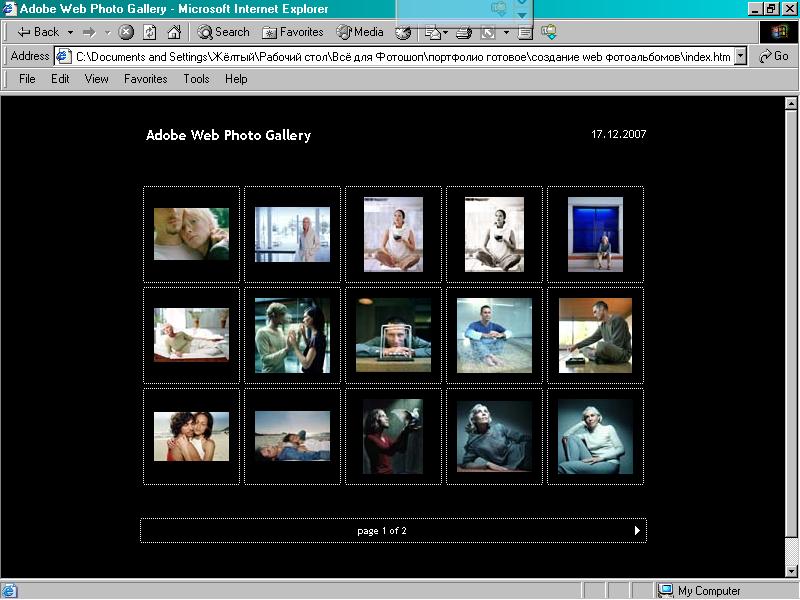Click the Go button
The height and width of the screenshot is (600, 800).
774,56
